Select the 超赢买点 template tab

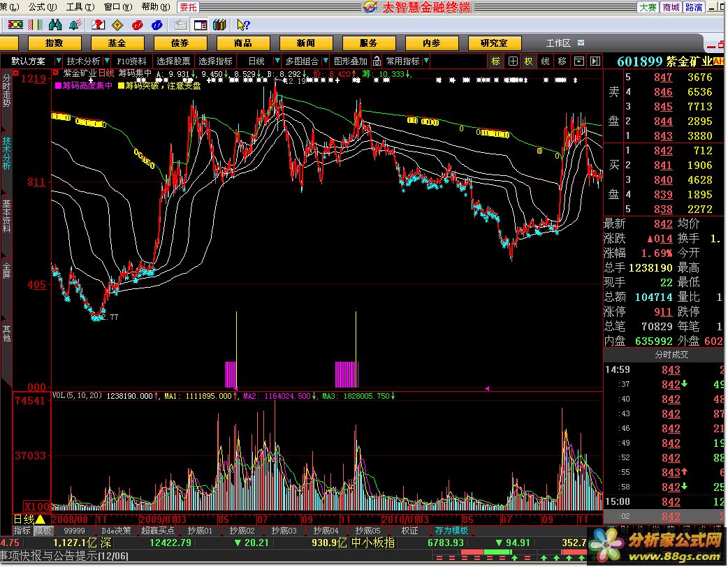(158, 531)
